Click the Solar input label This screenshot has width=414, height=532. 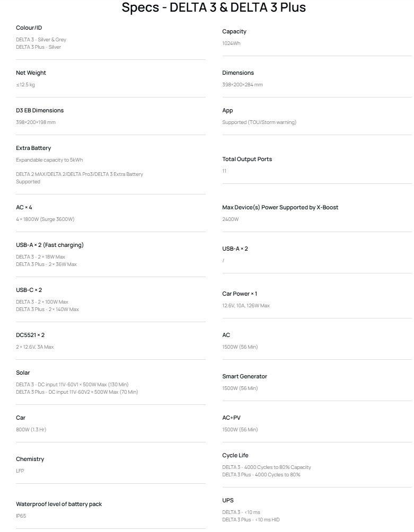(x=23, y=373)
